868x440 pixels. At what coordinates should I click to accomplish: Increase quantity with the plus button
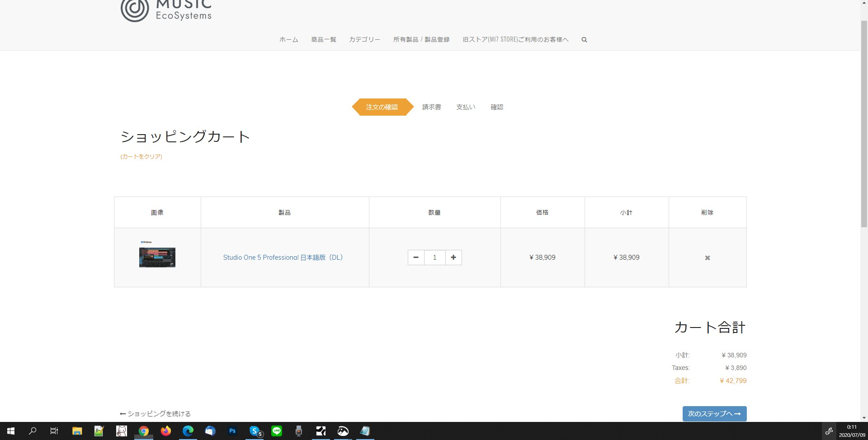pos(453,257)
